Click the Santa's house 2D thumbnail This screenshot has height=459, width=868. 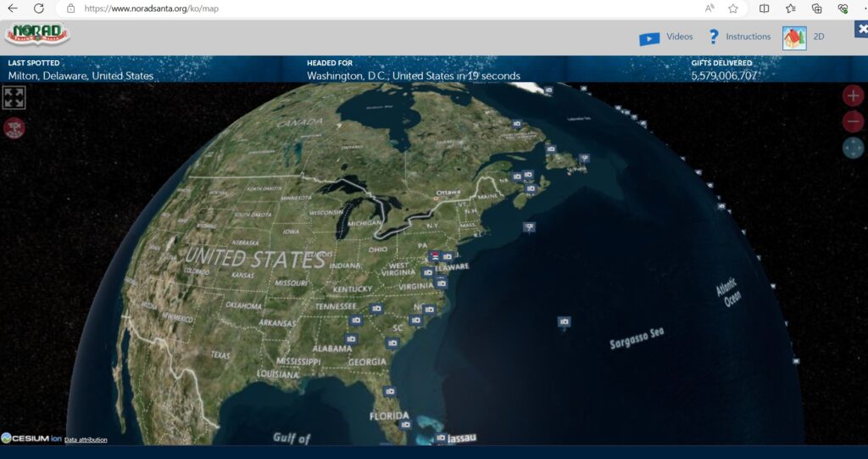tap(793, 38)
